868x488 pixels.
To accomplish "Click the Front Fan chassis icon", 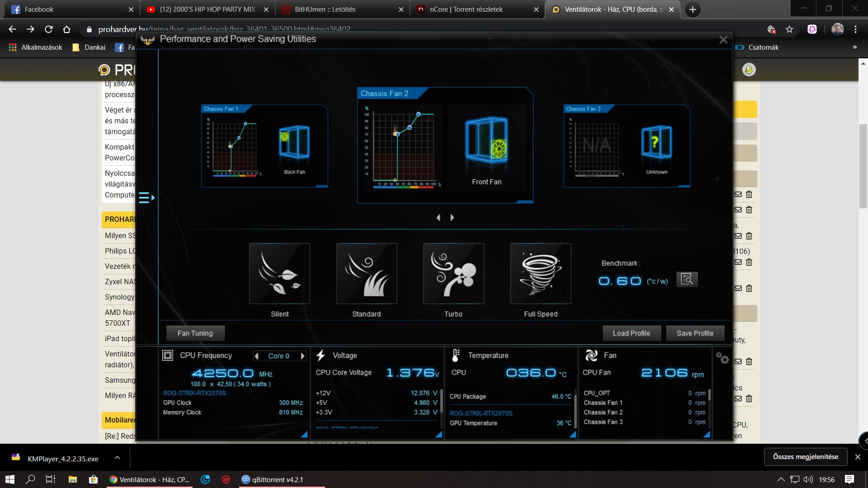I will pyautogui.click(x=487, y=141).
